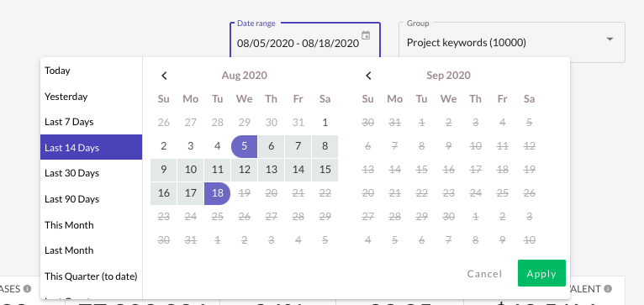Apply the selected date range
The image size is (644, 305).
click(541, 273)
